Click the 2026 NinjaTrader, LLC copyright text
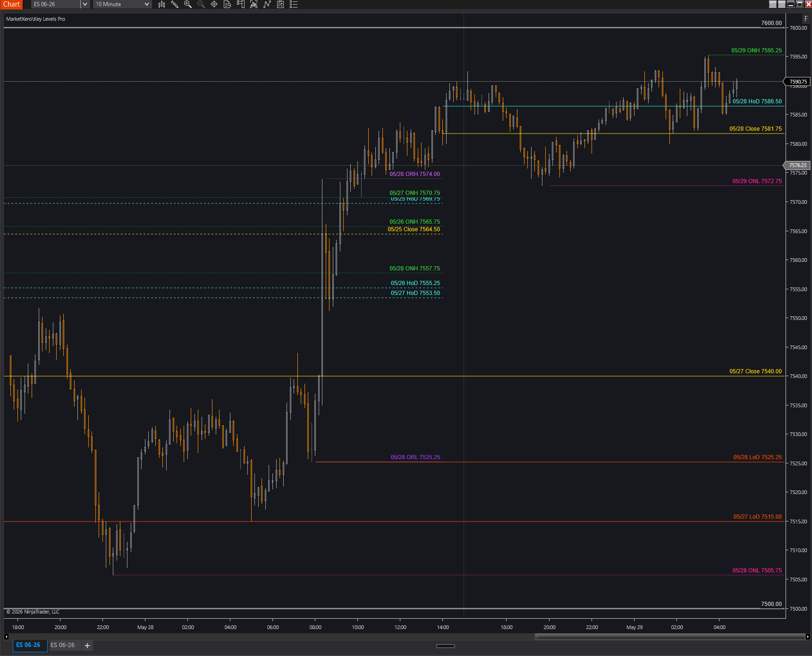The image size is (812, 656). click(33, 612)
